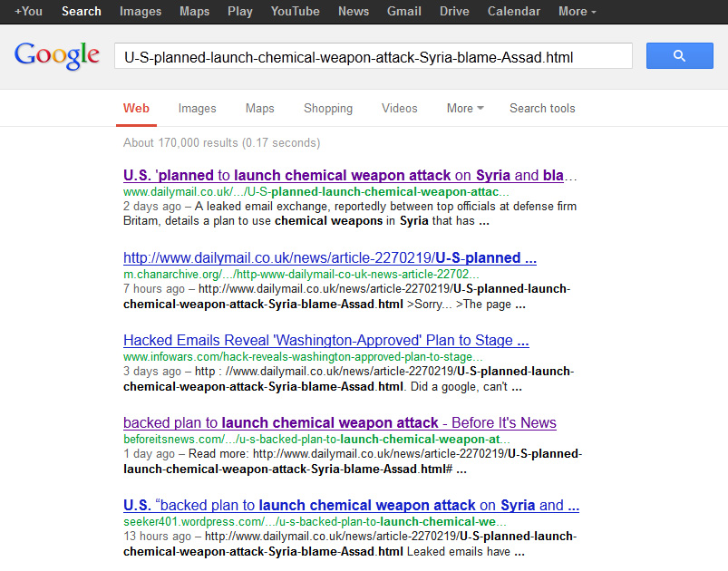Click 'About 170,000 results' stats text
728x571 pixels.
[x=221, y=142]
